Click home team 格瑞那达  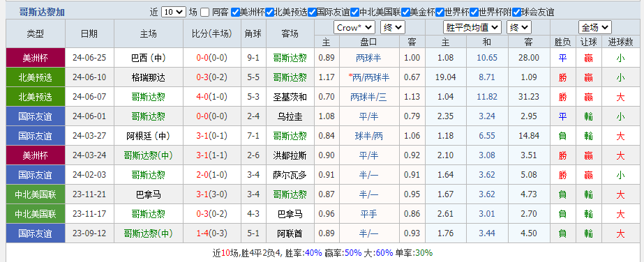pyautogui.click(x=149, y=77)
